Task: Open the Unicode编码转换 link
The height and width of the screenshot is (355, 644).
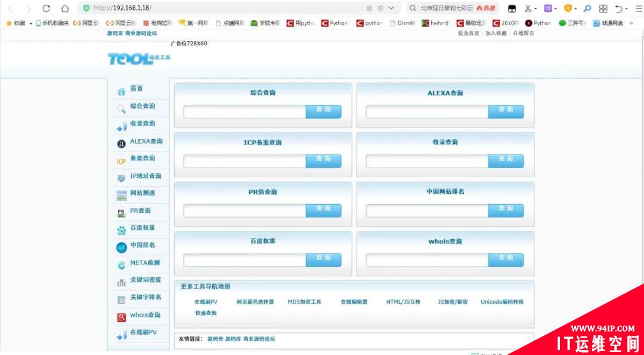Action: pyautogui.click(x=502, y=301)
